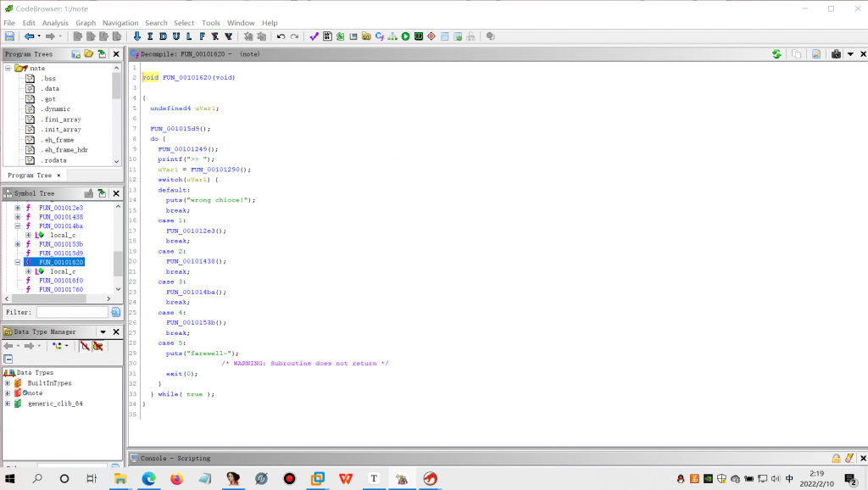The height and width of the screenshot is (490, 868).
Task: Open the filter options icon beside Filter field
Action: coord(115,312)
